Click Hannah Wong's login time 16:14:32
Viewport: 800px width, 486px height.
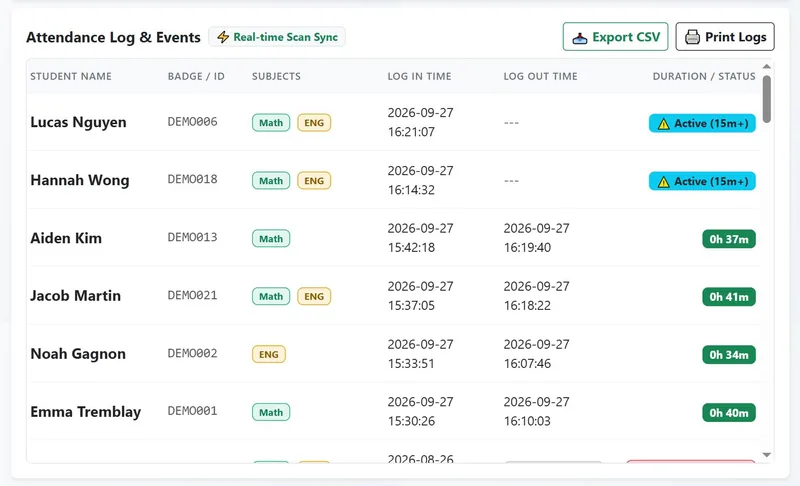[x=411, y=190]
